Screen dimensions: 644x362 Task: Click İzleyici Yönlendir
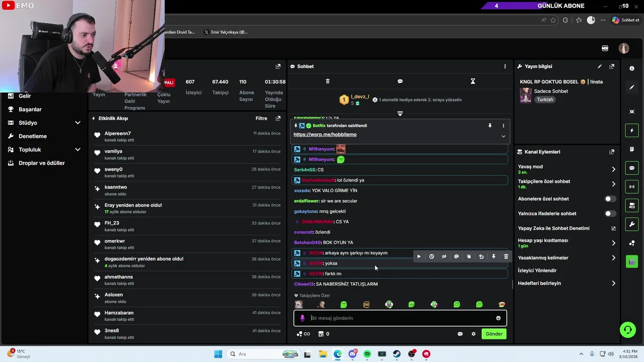[x=537, y=270]
